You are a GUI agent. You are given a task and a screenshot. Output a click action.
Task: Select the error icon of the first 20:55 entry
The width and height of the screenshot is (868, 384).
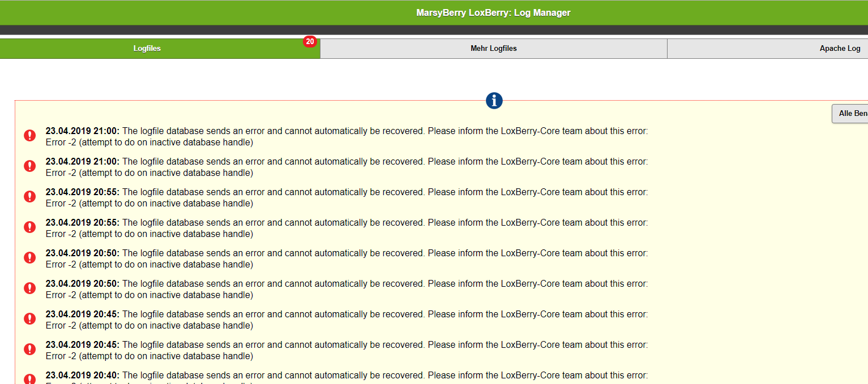tap(30, 197)
